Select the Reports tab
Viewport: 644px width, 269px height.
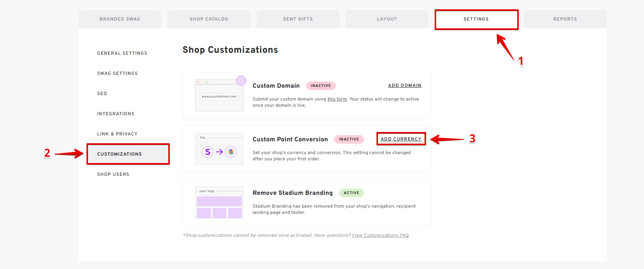(565, 19)
